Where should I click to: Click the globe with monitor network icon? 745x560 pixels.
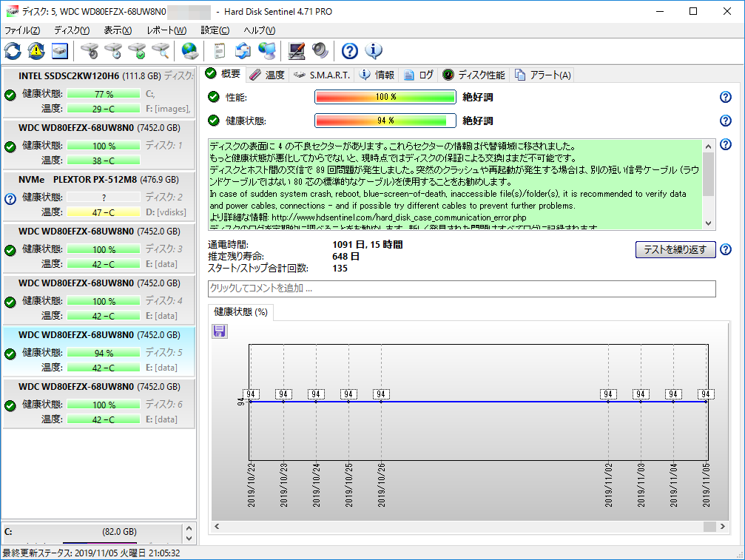[x=267, y=51]
